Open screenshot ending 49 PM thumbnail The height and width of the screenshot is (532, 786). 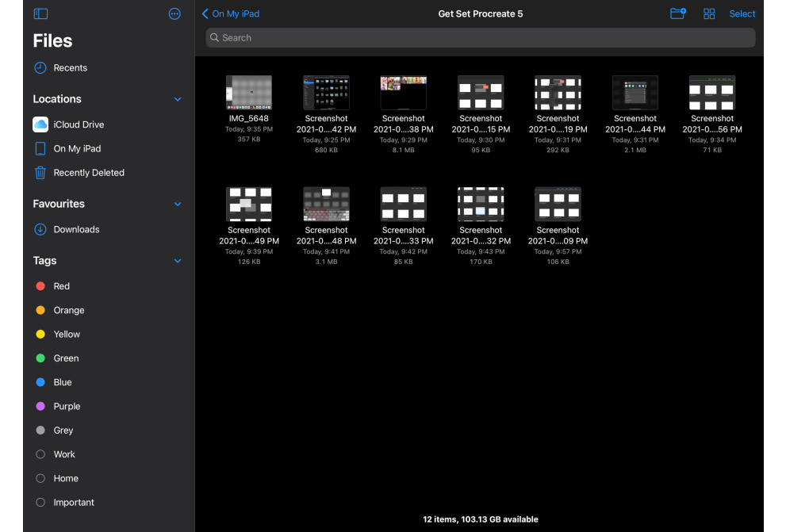[x=249, y=205]
